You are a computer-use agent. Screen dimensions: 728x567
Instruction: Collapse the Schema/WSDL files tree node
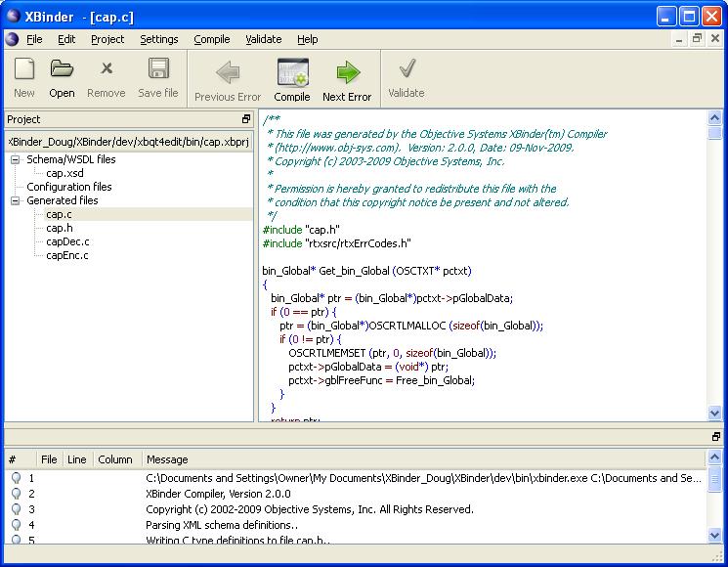[16, 159]
